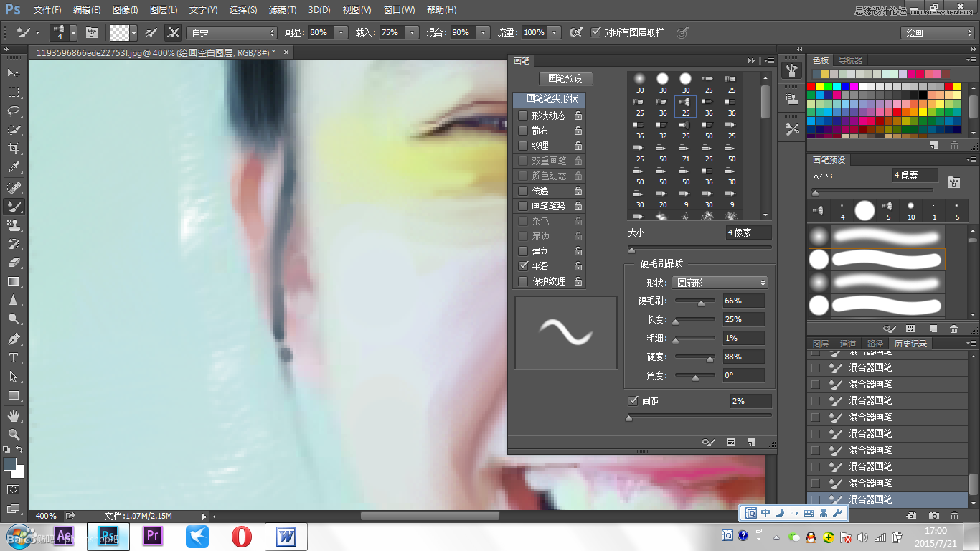Select the Hand tool
This screenshot has width=980, height=551.
(x=13, y=415)
